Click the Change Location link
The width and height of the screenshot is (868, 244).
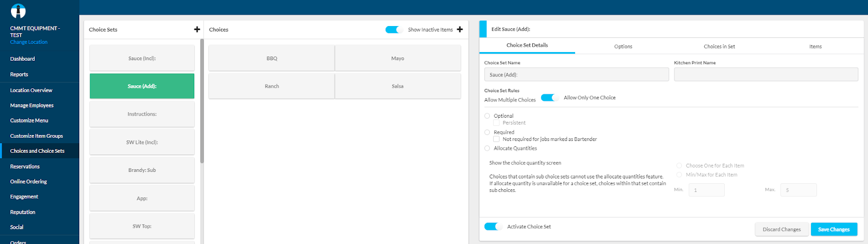click(29, 42)
